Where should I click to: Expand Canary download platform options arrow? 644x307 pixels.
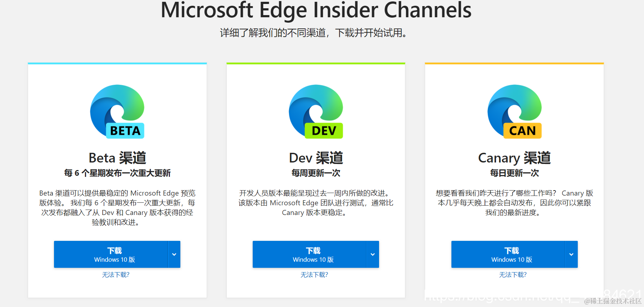point(572,254)
